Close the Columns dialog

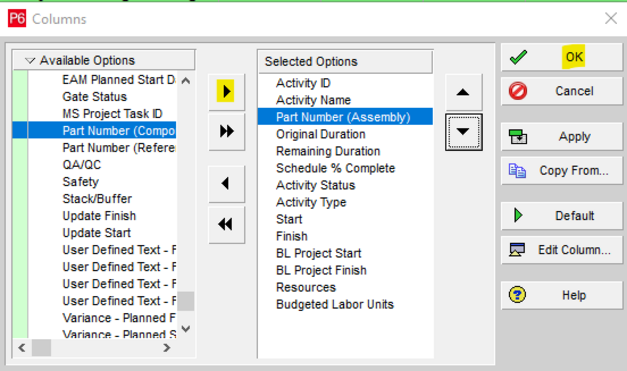pyautogui.click(x=611, y=18)
